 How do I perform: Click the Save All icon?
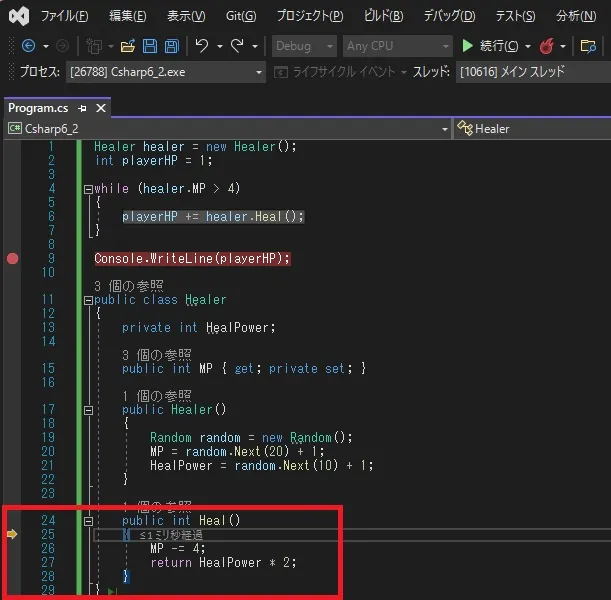click(171, 46)
